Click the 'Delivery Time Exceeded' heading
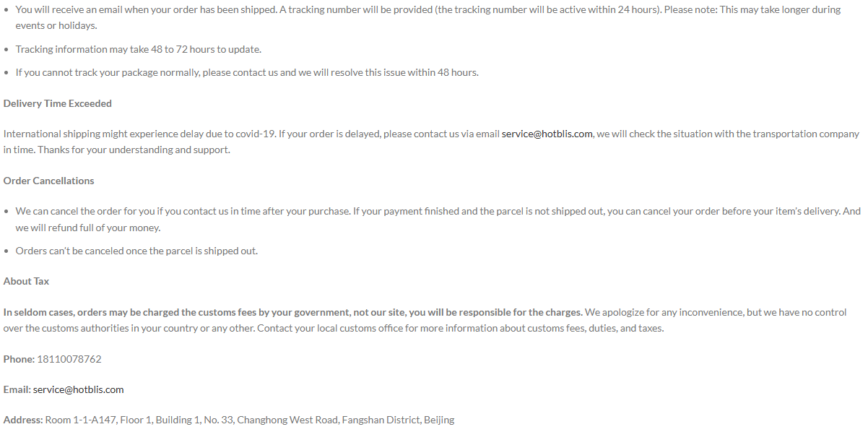The height and width of the screenshot is (432, 868). [x=58, y=103]
